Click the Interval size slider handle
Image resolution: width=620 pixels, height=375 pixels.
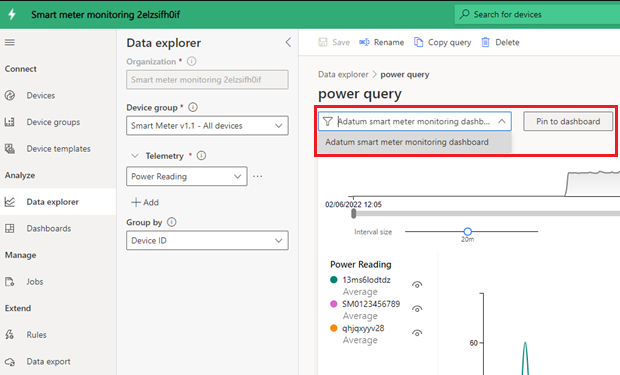coord(468,231)
